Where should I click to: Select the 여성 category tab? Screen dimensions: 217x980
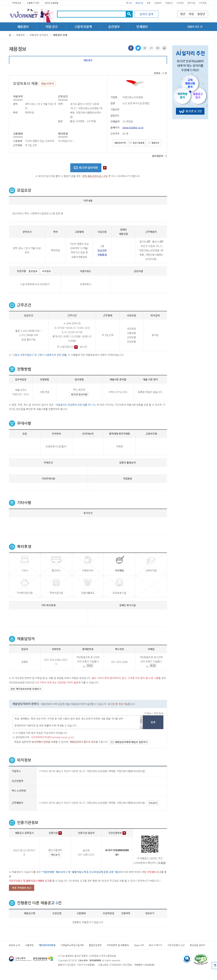tap(191, 14)
